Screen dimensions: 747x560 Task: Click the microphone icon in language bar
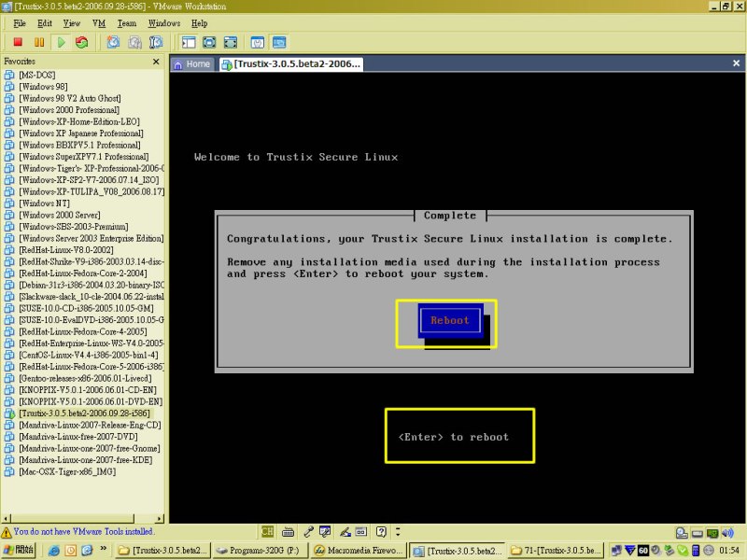[308, 532]
